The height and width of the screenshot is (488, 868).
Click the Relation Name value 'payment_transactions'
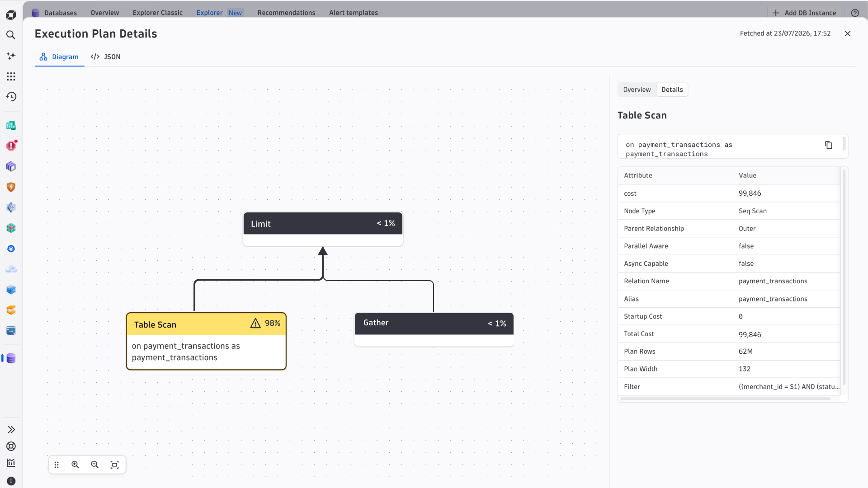click(773, 281)
